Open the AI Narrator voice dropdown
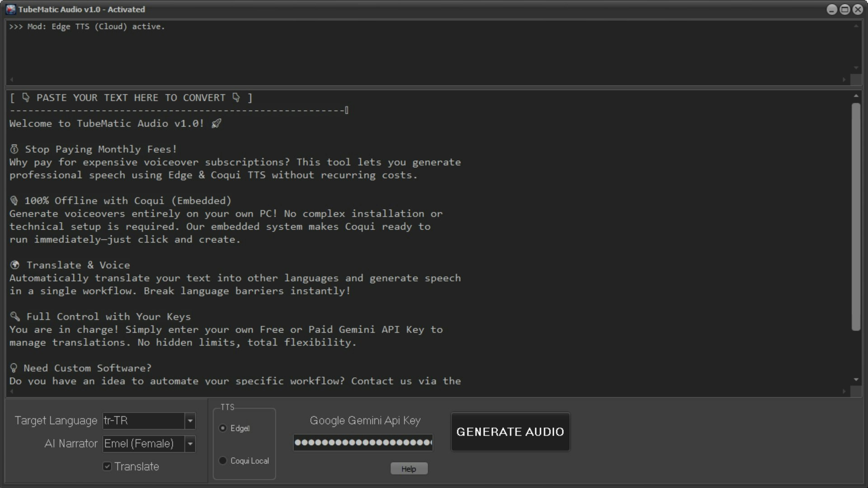The height and width of the screenshot is (488, 868). [190, 444]
